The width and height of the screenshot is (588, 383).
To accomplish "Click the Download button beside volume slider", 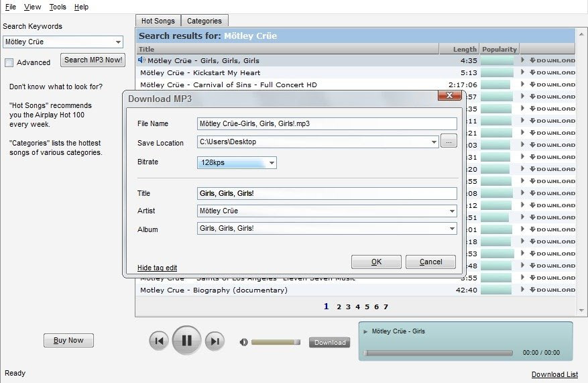I will tap(330, 343).
